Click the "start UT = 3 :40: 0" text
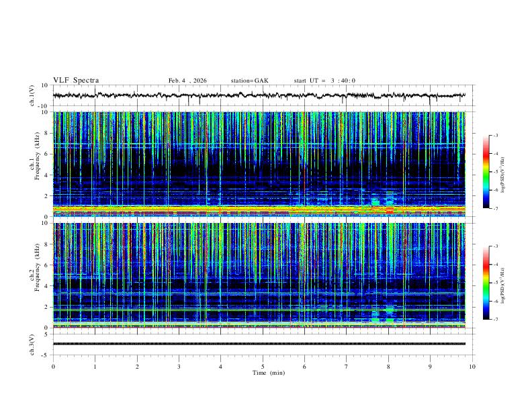 (324, 81)
